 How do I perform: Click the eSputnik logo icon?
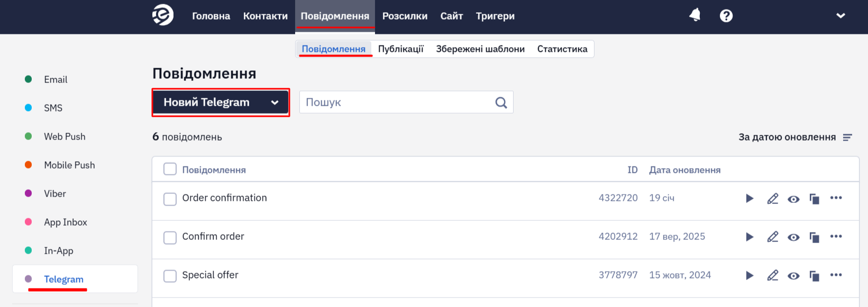click(163, 15)
